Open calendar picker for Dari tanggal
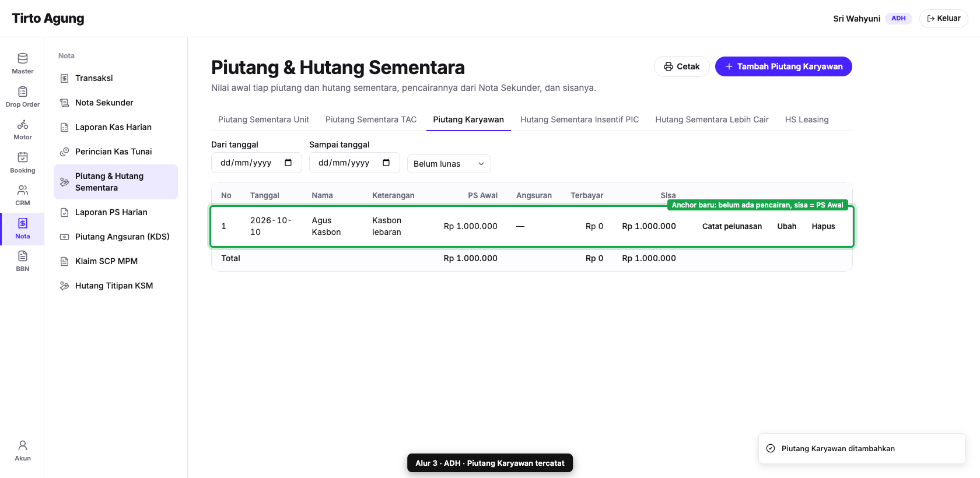Screen dimensions: 980x478 288,163
